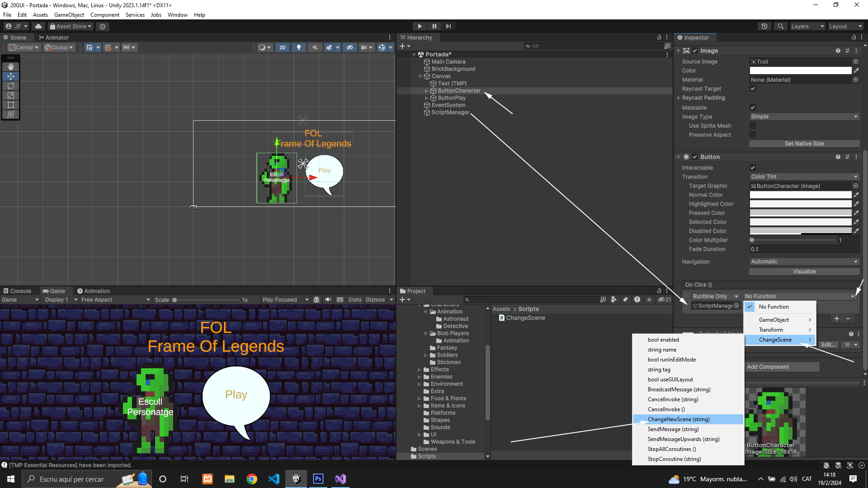Uncheck the Raycast Target checkbox
Screen dimensions: 868x488
point(753,89)
